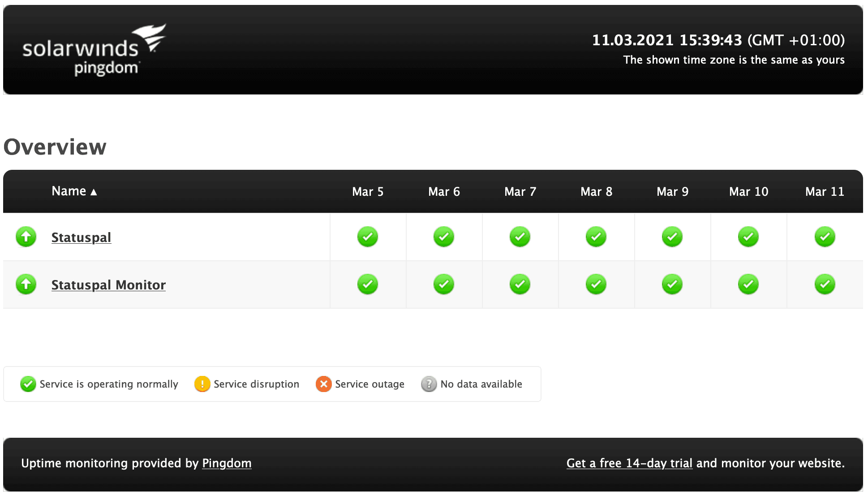Click the SolarWinds Pingdom logo
This screenshot has width=868, height=496.
[94, 50]
